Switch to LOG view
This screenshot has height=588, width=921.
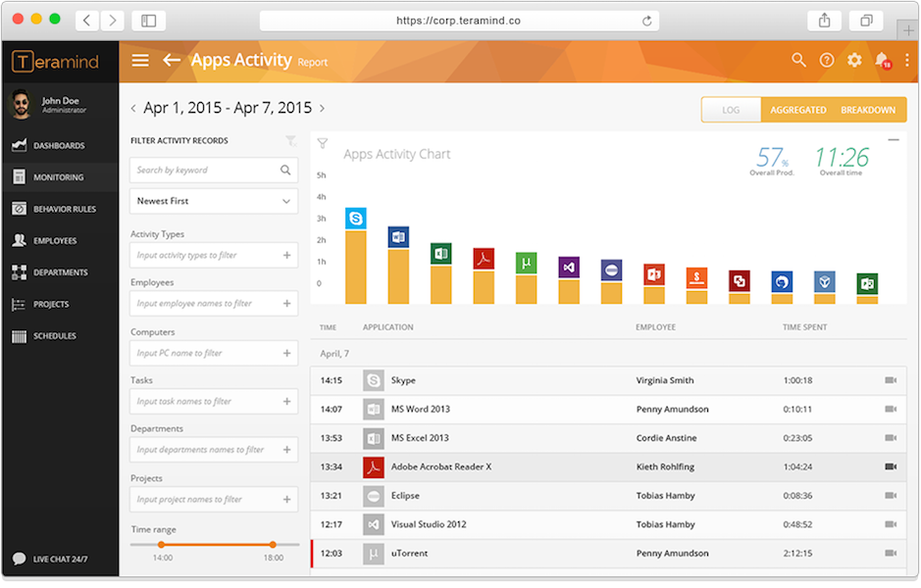(x=731, y=110)
